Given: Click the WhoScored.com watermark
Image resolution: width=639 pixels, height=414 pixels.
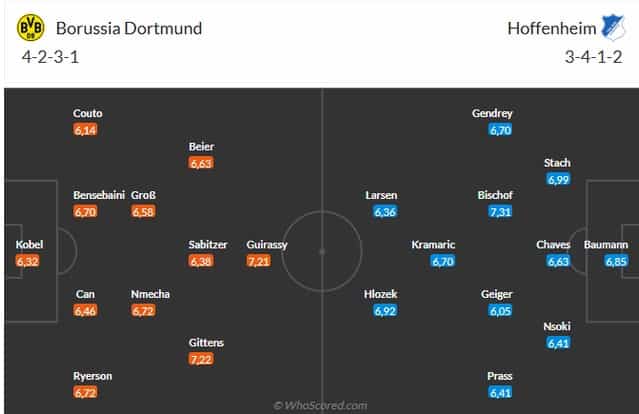Looking at the screenshot, I should (x=320, y=405).
